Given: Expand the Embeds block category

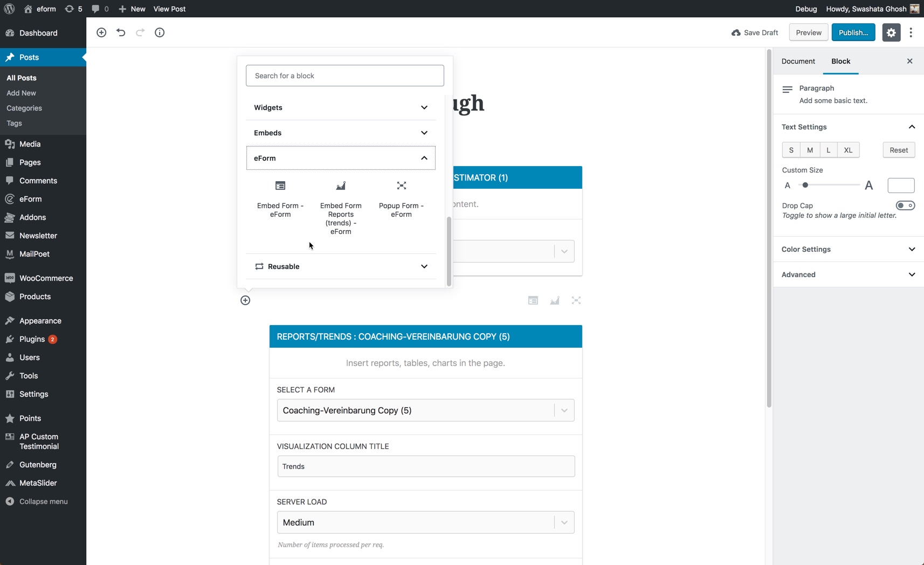Looking at the screenshot, I should click(341, 133).
